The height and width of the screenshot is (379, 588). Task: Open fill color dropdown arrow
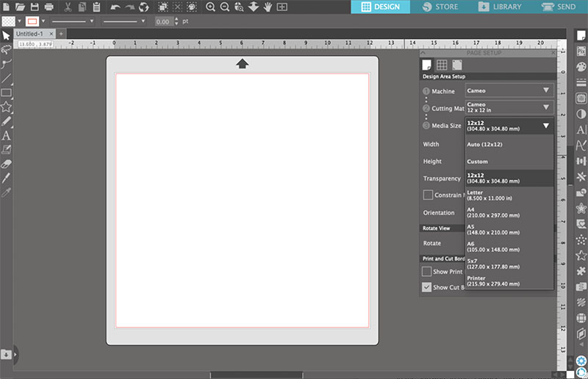point(19,21)
